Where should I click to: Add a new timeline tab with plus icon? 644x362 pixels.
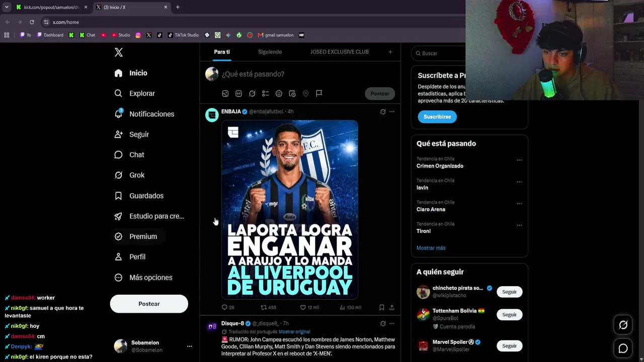390,52
